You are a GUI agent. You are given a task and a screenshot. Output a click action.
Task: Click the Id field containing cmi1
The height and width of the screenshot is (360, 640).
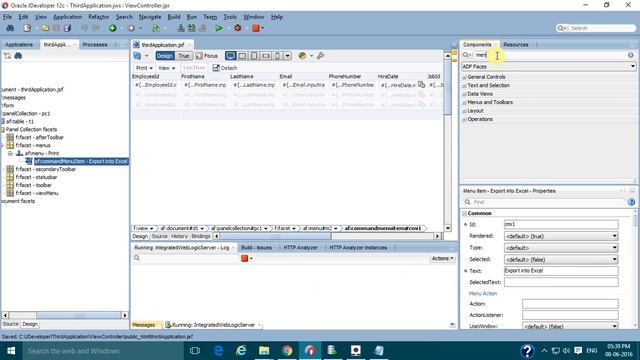point(561,224)
